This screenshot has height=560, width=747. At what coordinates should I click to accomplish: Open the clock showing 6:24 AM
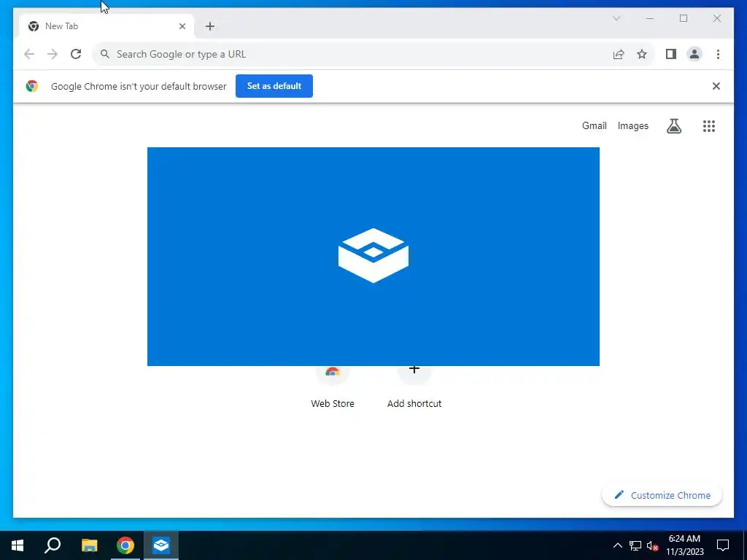click(684, 545)
